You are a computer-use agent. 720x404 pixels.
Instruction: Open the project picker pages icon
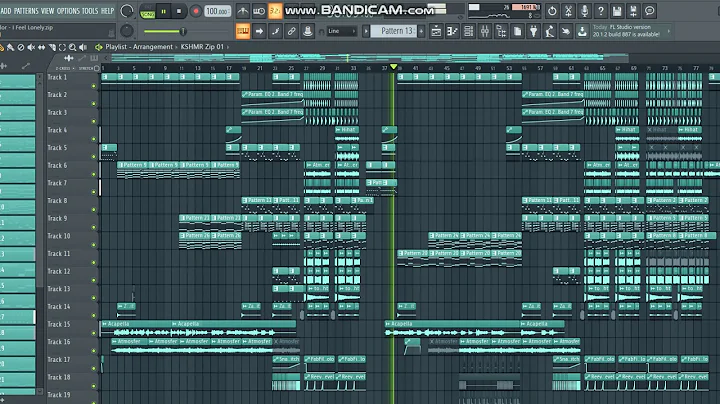click(517, 31)
